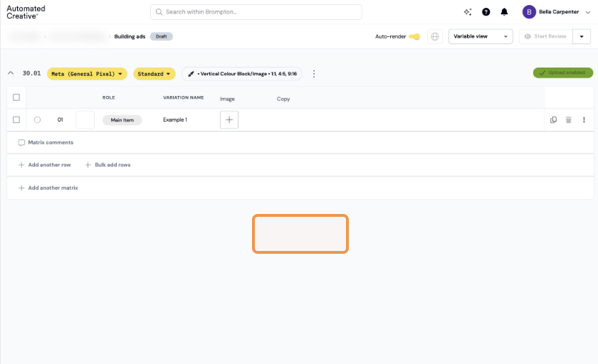Click Bulk add rows
This screenshot has width=598, height=364.
click(x=108, y=165)
